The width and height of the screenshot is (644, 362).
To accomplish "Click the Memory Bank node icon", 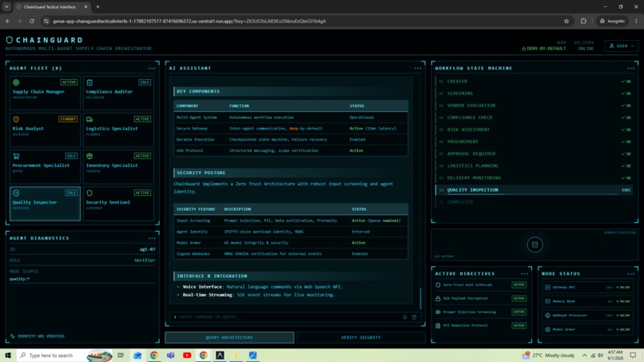I will (547, 301).
